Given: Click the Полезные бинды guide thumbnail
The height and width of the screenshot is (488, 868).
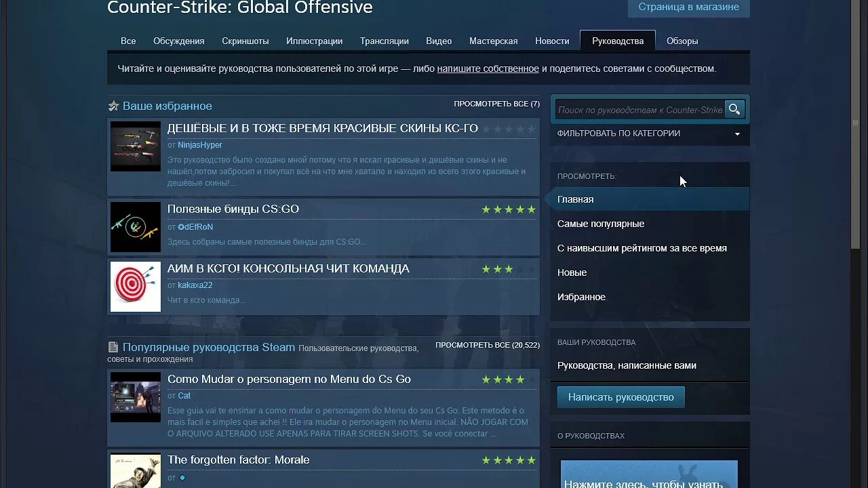Looking at the screenshot, I should tap(136, 227).
